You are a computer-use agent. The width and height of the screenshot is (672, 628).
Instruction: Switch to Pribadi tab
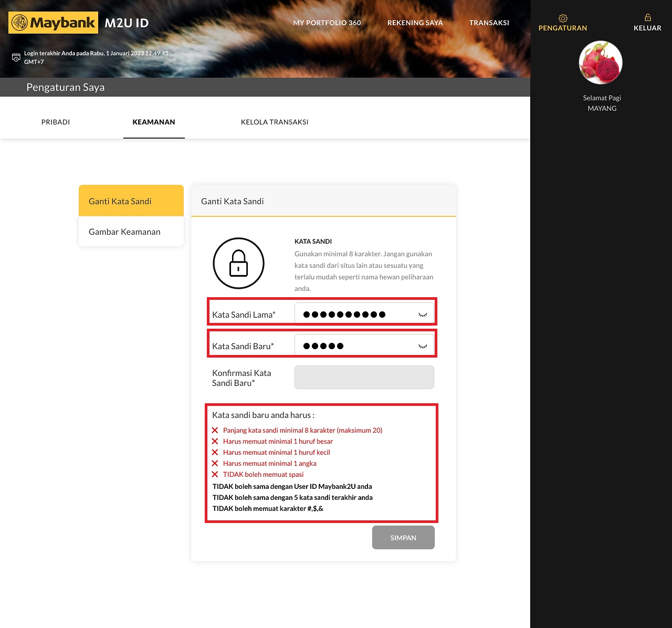(x=56, y=122)
